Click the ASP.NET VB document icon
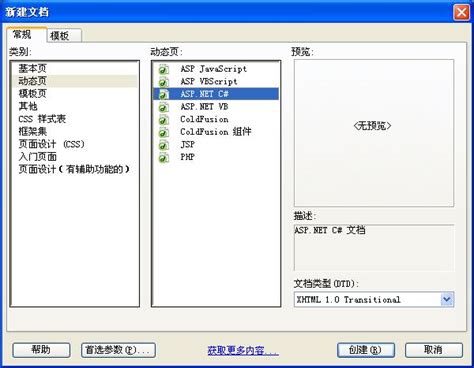474x368 pixels. 163,107
